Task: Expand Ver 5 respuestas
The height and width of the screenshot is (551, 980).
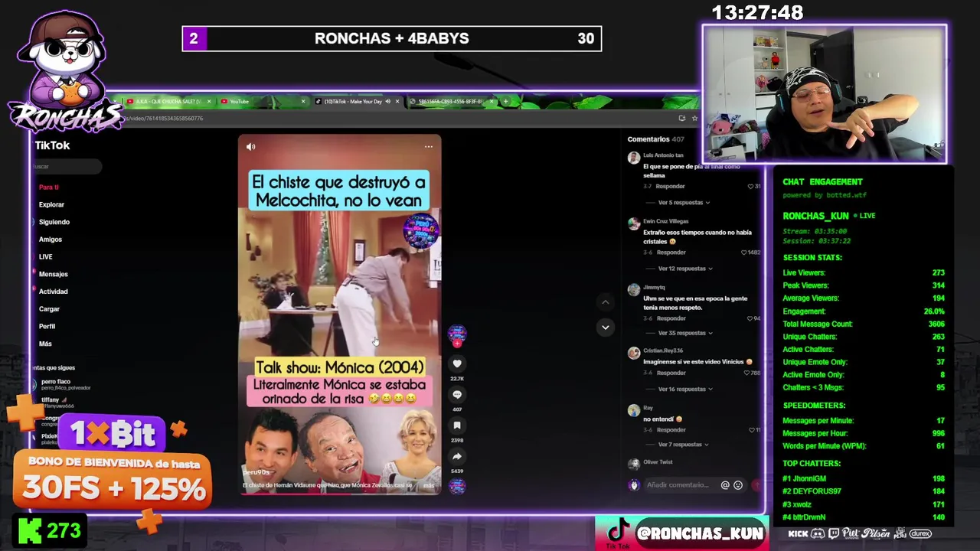Action: coord(684,203)
